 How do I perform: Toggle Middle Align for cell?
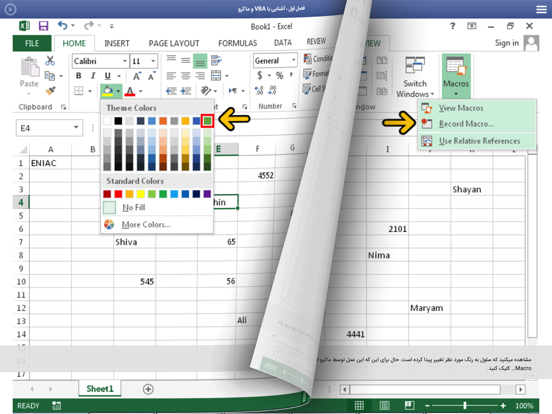pyautogui.click(x=186, y=61)
